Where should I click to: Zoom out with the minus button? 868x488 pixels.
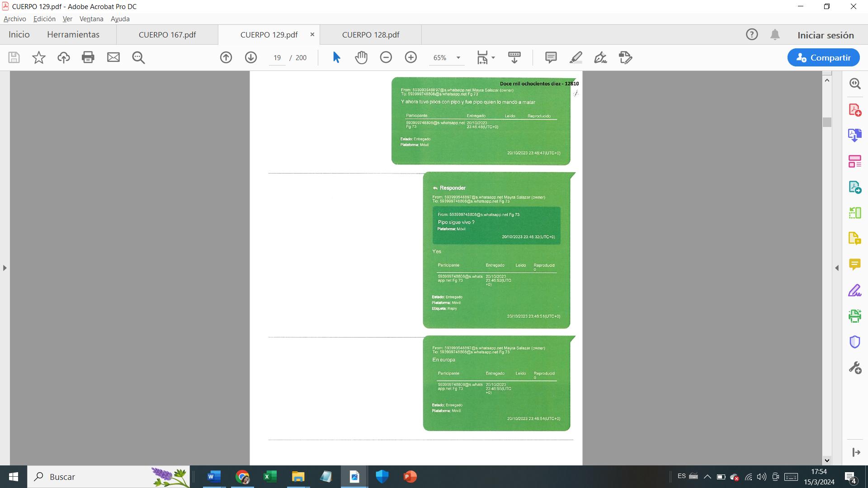[386, 57]
